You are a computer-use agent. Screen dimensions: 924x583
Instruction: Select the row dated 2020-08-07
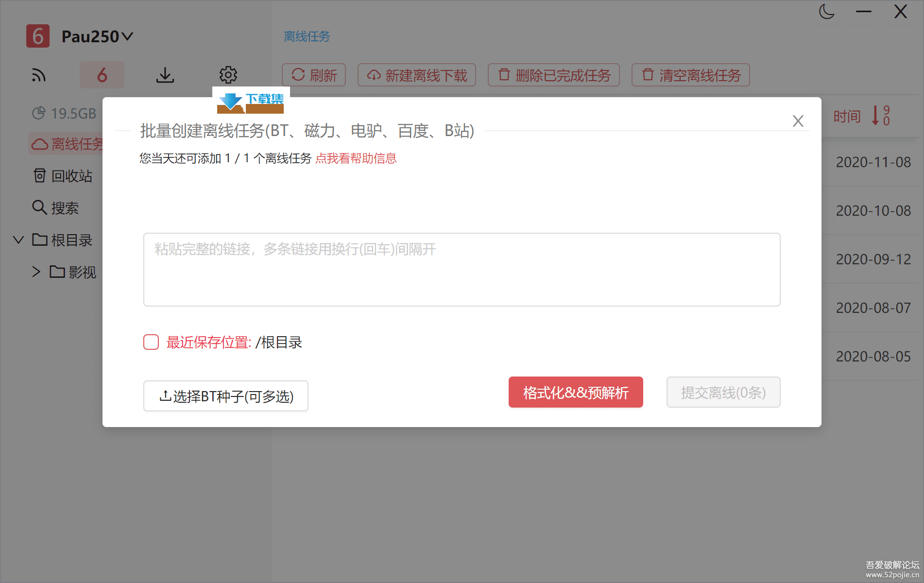[x=873, y=308]
